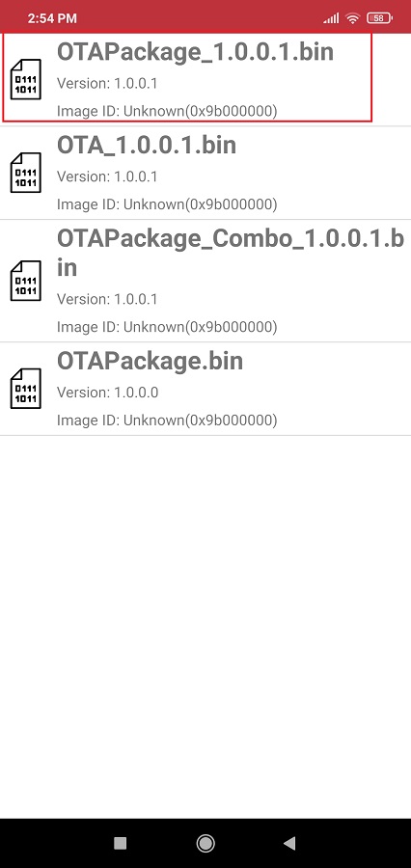Tap the cellular signal strength icon

331,19
